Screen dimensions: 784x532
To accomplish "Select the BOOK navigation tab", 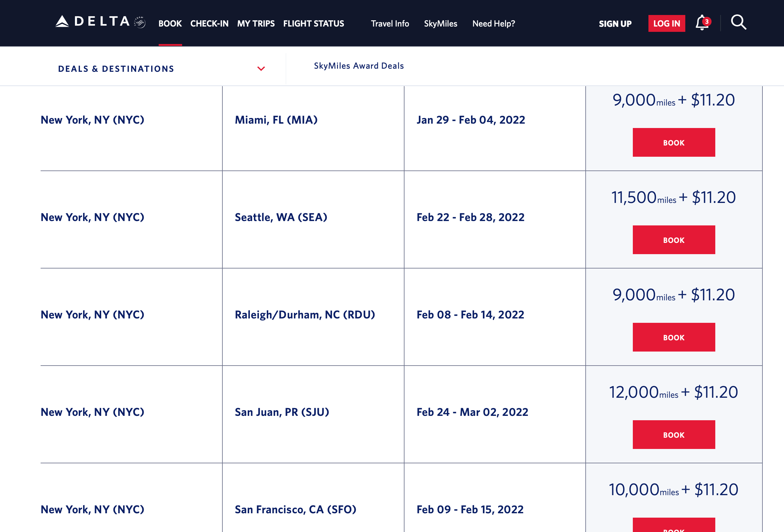I will click(170, 24).
